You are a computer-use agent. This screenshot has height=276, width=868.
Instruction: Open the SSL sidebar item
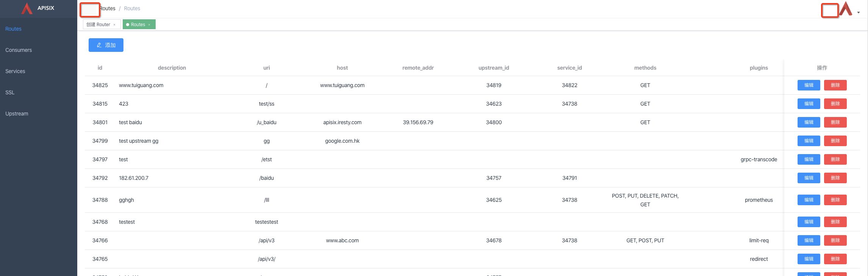[39, 92]
